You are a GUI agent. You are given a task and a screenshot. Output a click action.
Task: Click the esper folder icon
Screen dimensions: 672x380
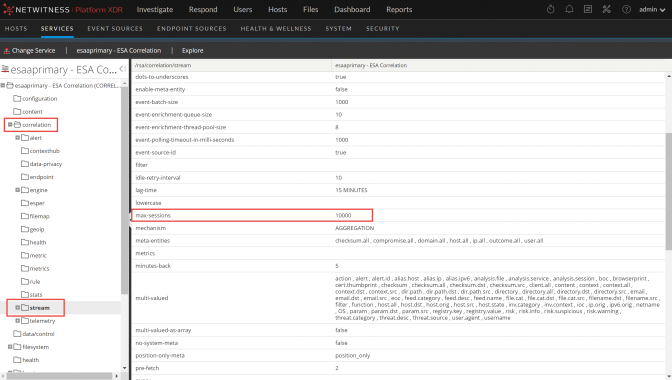click(x=25, y=203)
